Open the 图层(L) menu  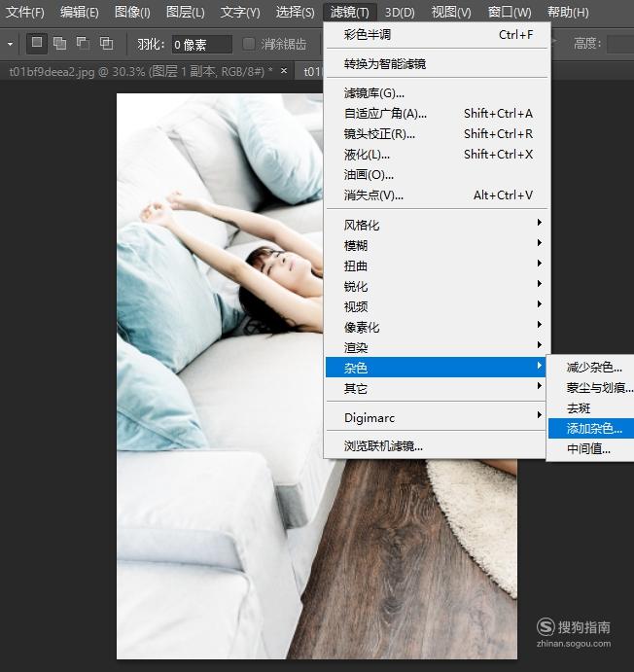point(185,12)
